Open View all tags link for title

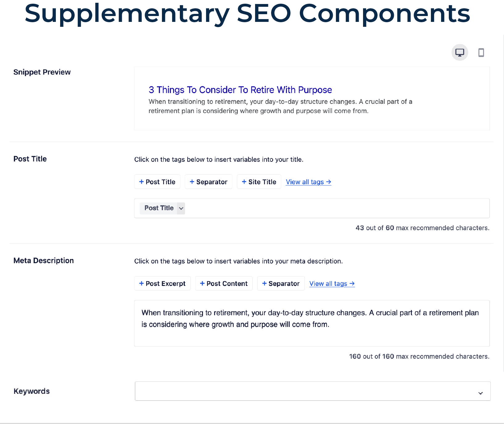(308, 182)
